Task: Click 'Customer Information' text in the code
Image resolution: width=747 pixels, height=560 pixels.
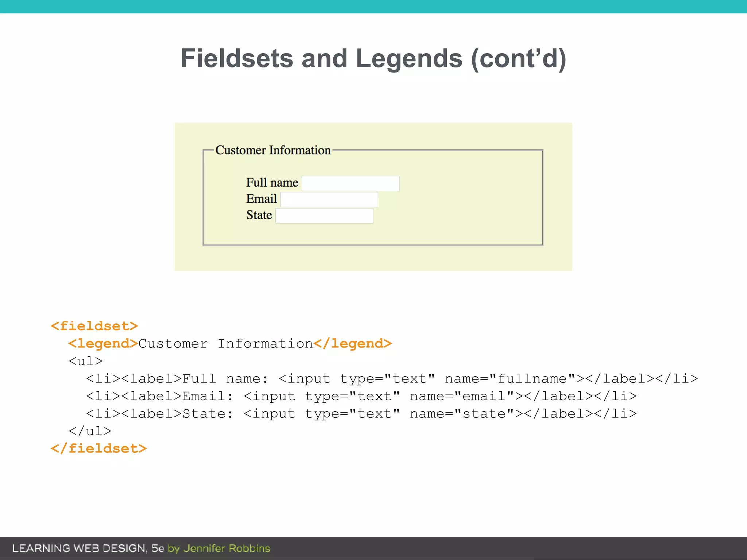Action: [226, 343]
